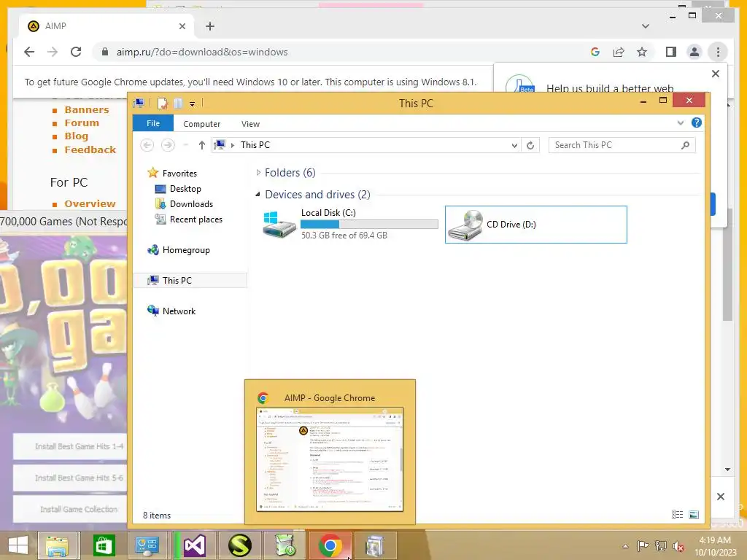Image resolution: width=747 pixels, height=560 pixels.
Task: Click the Properties quick access icon in This PC
Action: [x=163, y=103]
